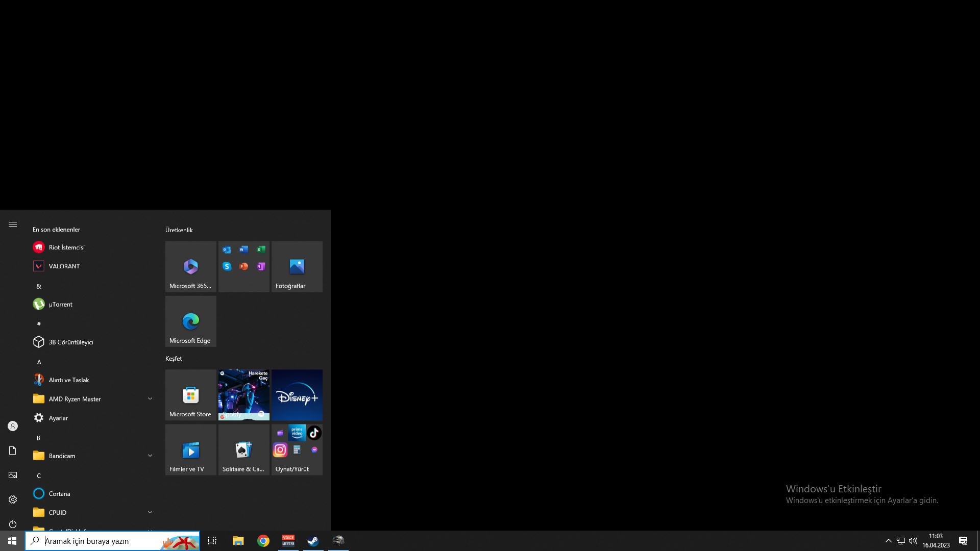Launch Alıntı ve Taslak
The height and width of the screenshot is (551, 980).
coord(92,380)
